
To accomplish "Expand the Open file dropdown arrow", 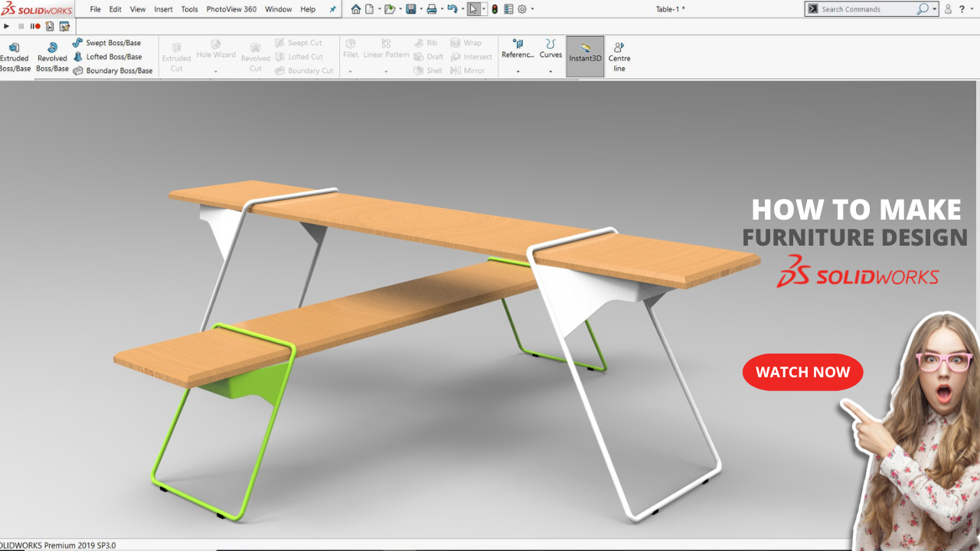I will click(x=400, y=9).
